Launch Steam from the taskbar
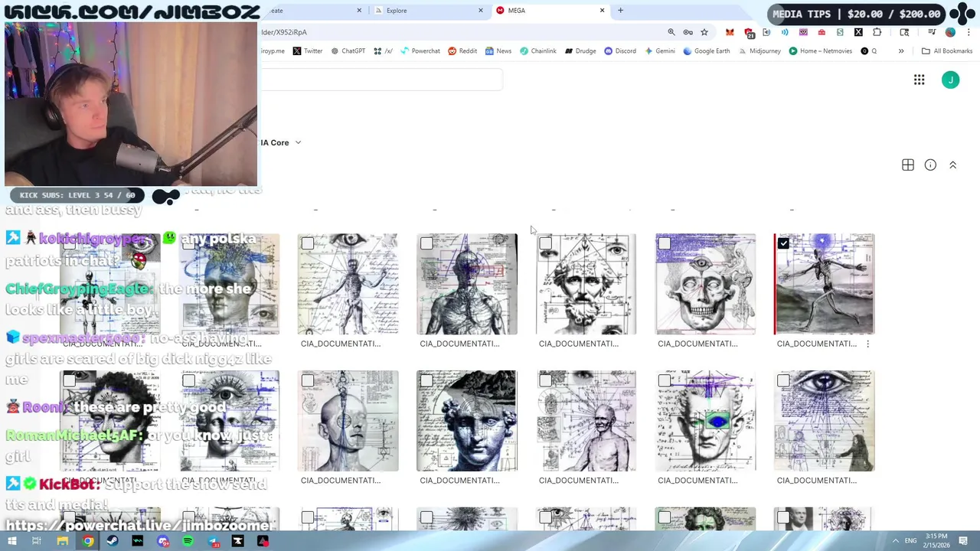Viewport: 980px width, 551px height. point(113,541)
